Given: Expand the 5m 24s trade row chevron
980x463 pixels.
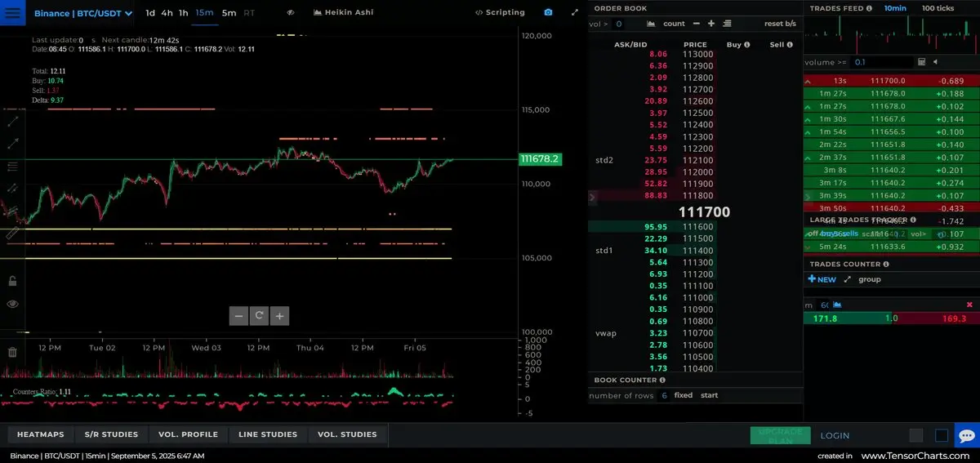Looking at the screenshot, I should (x=808, y=247).
